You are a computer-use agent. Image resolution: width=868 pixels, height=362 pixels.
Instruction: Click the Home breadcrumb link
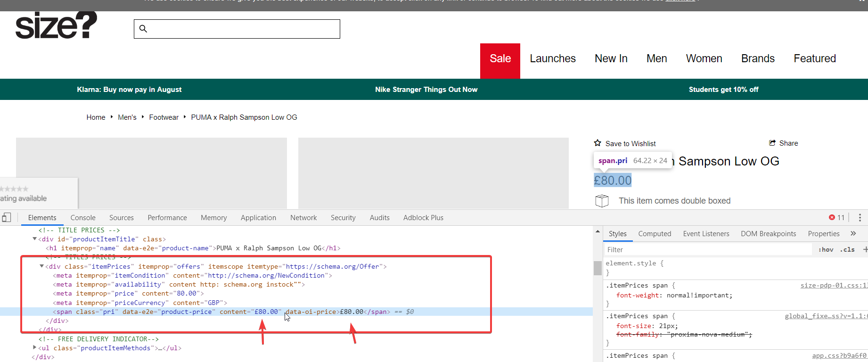click(96, 117)
